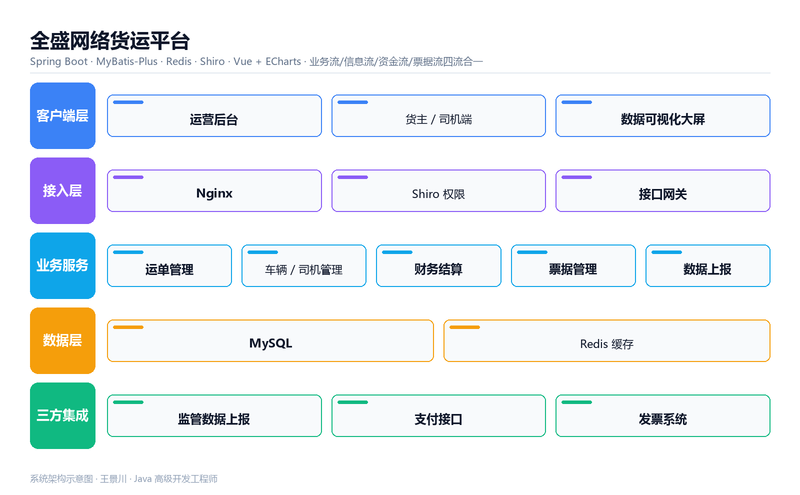
Task: Click the 客户端层 blue layer label
Action: (x=63, y=116)
